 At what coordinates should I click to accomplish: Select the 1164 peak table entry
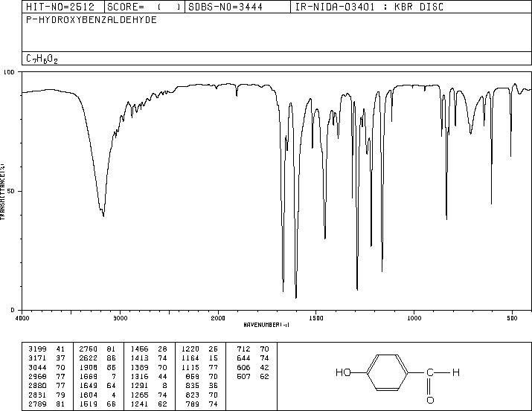[199, 358]
